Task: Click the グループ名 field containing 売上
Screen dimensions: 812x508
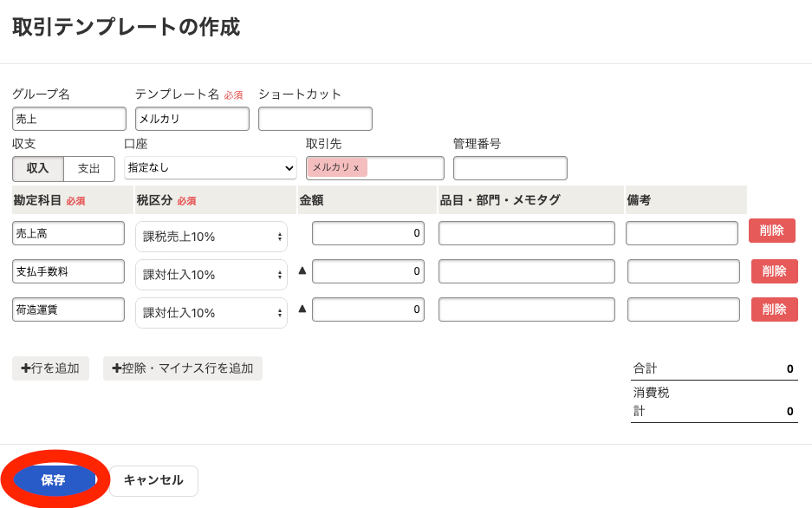Action: tap(68, 118)
